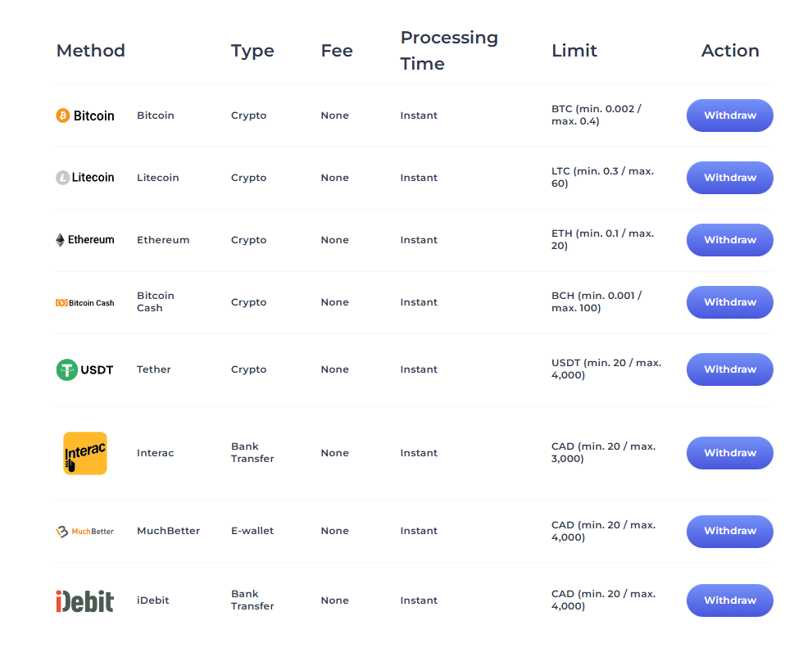Select the Litecoin coin icon
This screenshot has width=812, height=648.
63,178
